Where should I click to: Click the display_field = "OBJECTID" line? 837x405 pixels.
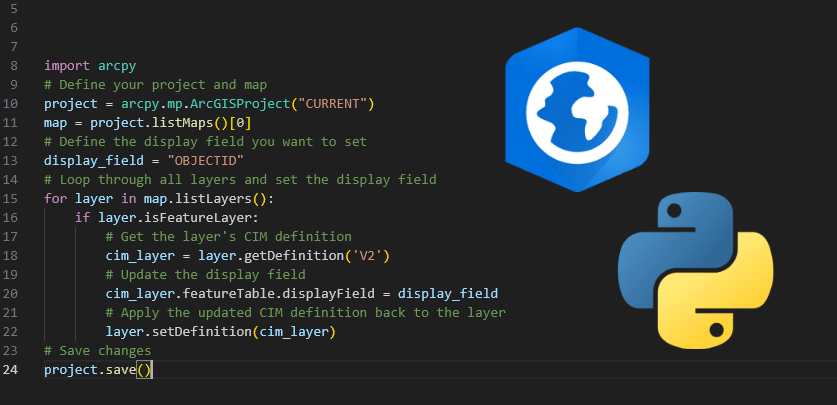(x=144, y=161)
